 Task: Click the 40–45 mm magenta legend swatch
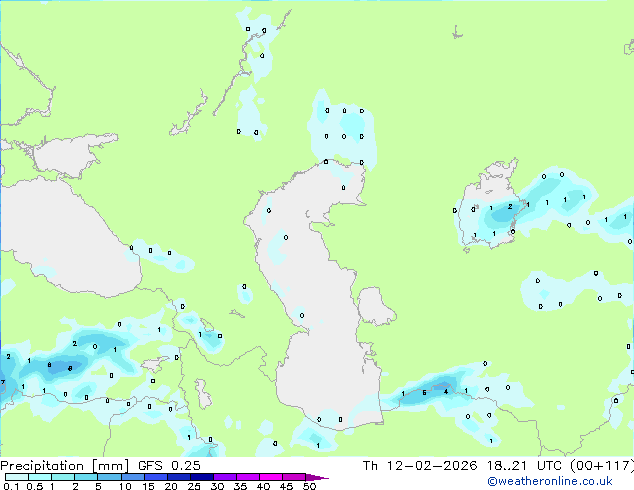tap(271, 477)
